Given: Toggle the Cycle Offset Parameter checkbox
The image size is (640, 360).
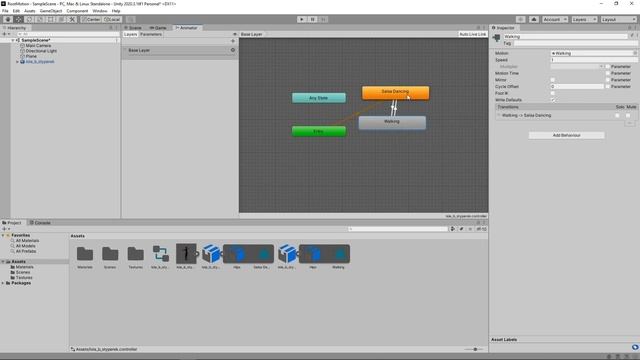Looking at the screenshot, I should [608, 87].
